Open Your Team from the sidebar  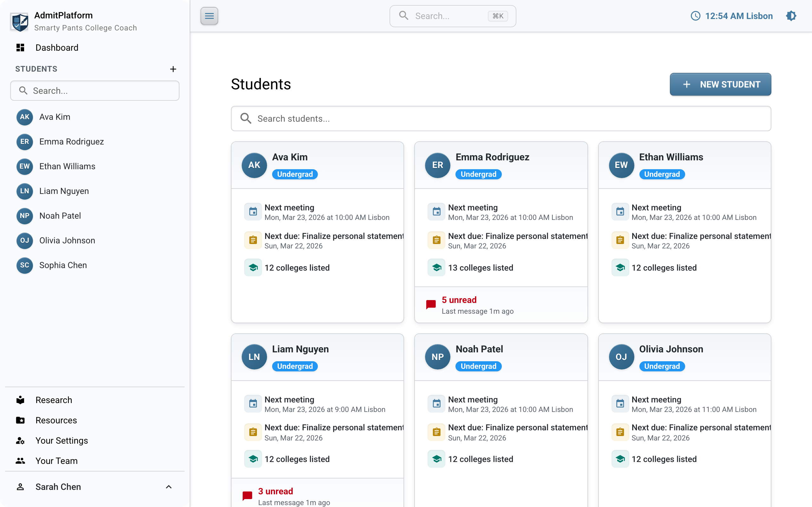56,460
